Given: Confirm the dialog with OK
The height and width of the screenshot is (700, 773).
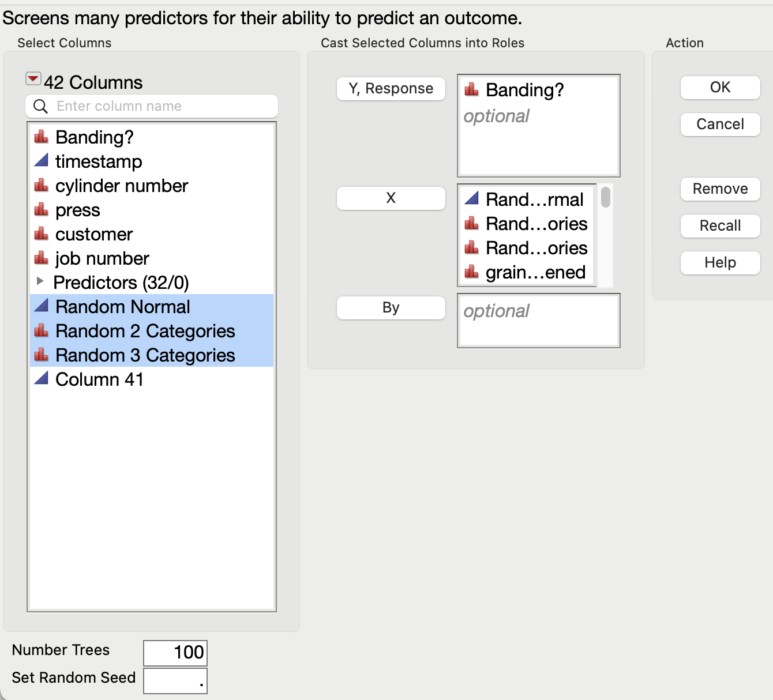Looking at the screenshot, I should coord(720,88).
